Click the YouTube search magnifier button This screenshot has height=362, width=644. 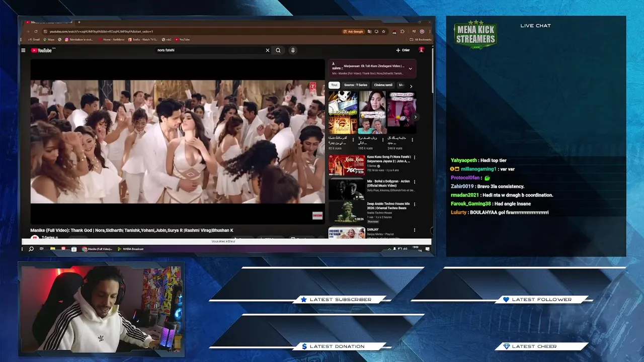click(278, 50)
